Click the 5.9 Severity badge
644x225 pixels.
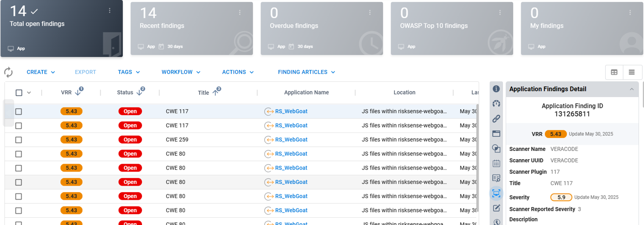pos(561,198)
